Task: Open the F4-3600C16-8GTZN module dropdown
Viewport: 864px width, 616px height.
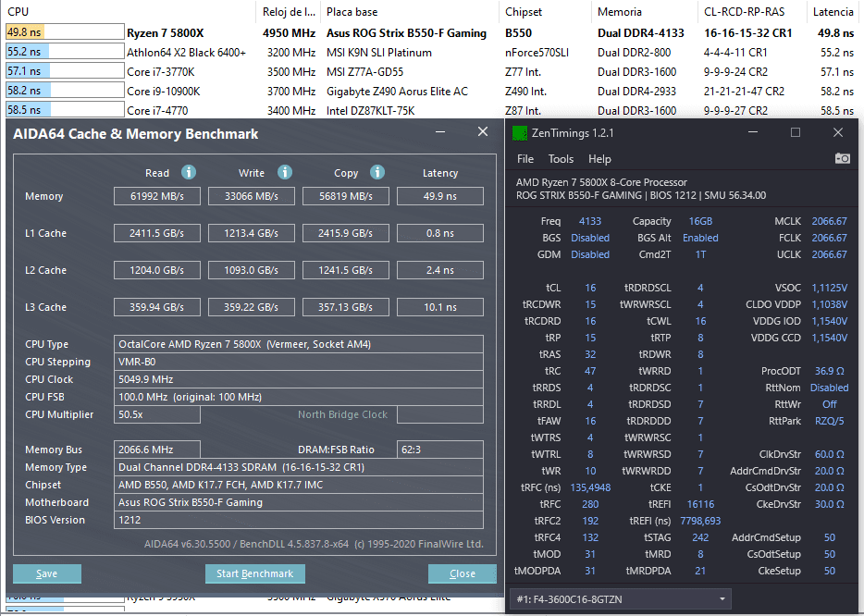Action: pyautogui.click(x=621, y=599)
